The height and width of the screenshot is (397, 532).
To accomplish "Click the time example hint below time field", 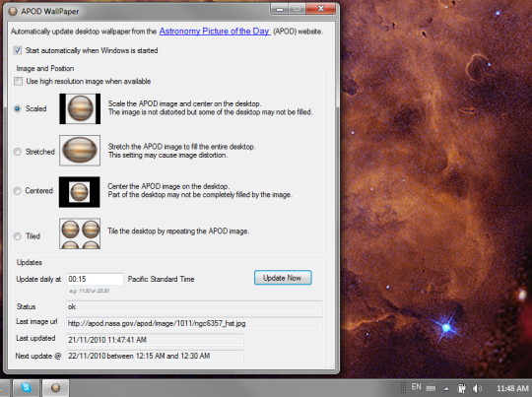I will tap(90, 291).
